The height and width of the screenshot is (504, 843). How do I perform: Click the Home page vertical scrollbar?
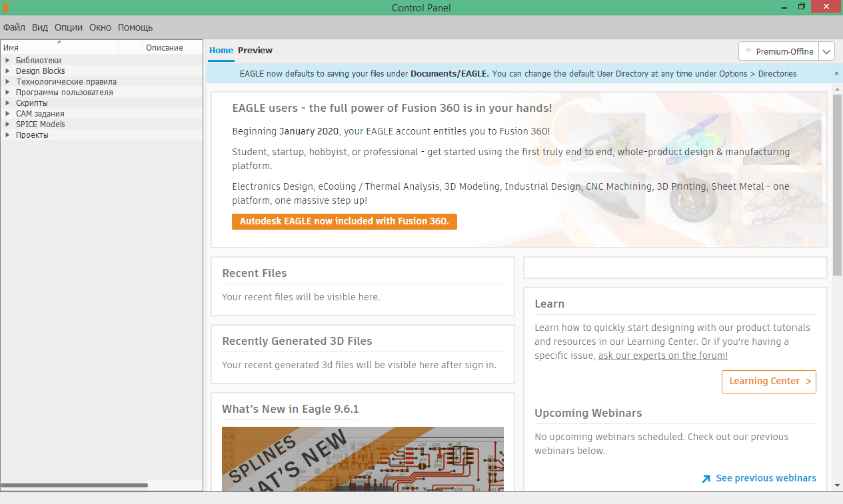[x=837, y=185]
